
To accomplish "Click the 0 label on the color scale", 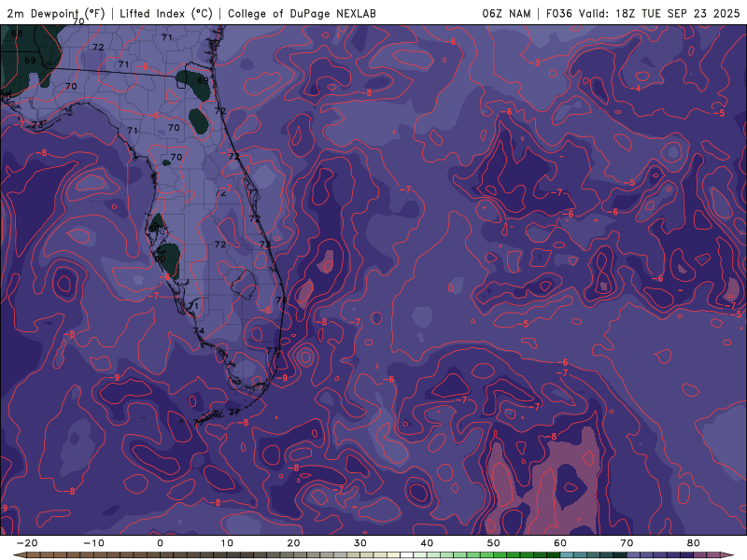I will tap(160, 543).
